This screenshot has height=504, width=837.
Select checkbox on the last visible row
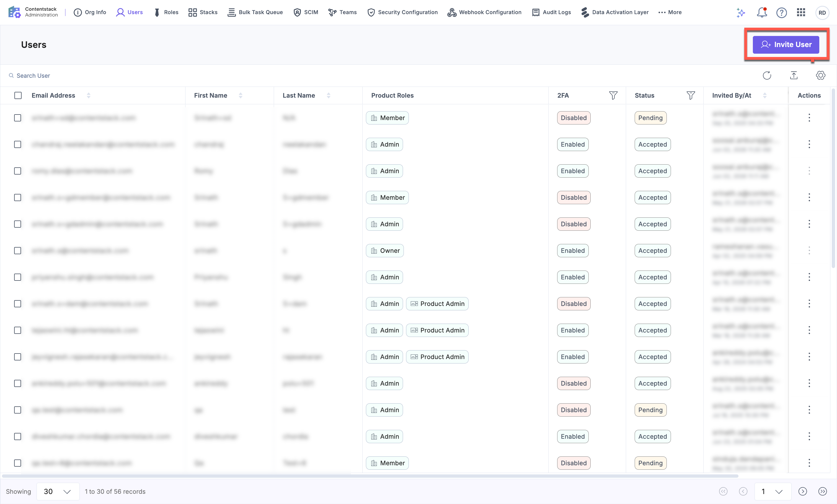click(18, 463)
